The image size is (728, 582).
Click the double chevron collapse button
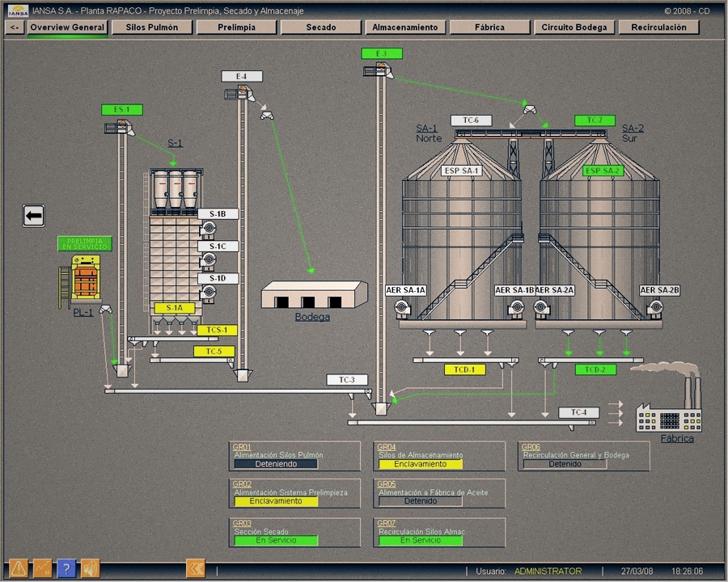(195, 568)
